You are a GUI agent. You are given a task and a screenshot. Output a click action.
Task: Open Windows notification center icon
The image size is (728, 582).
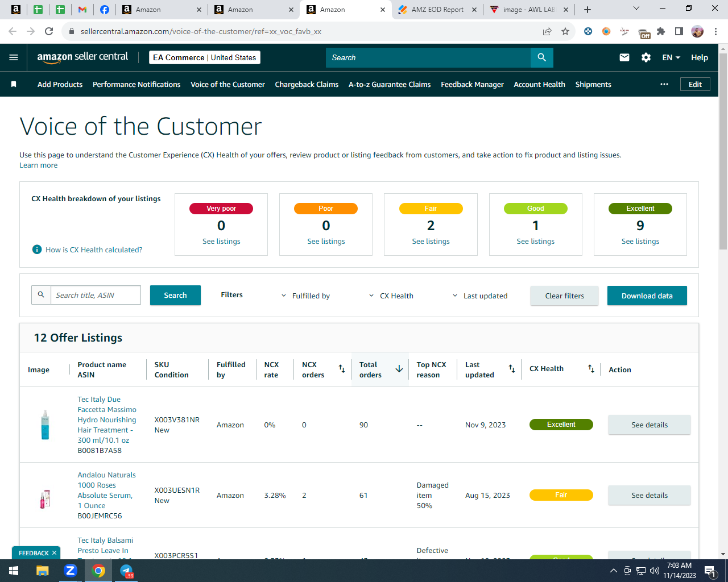click(710, 571)
